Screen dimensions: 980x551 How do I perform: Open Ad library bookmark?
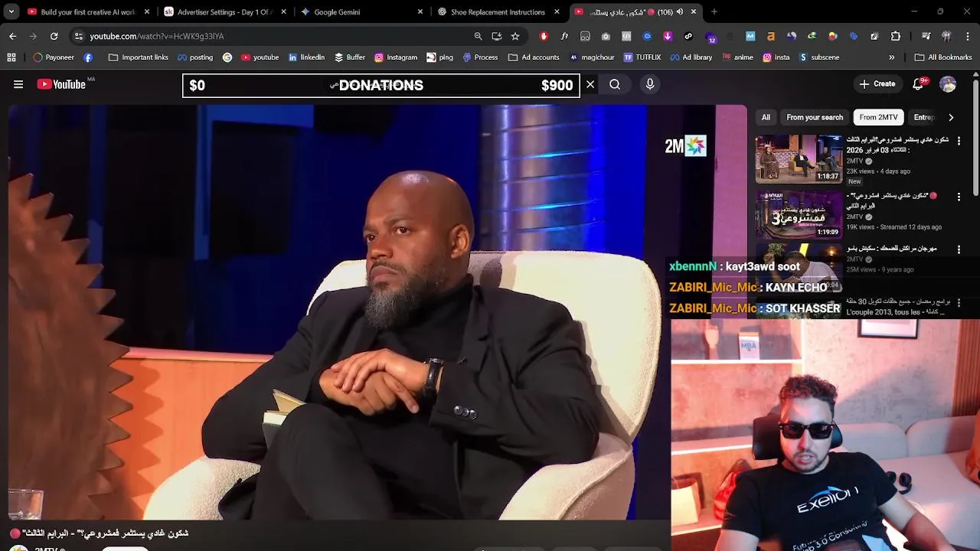click(691, 57)
